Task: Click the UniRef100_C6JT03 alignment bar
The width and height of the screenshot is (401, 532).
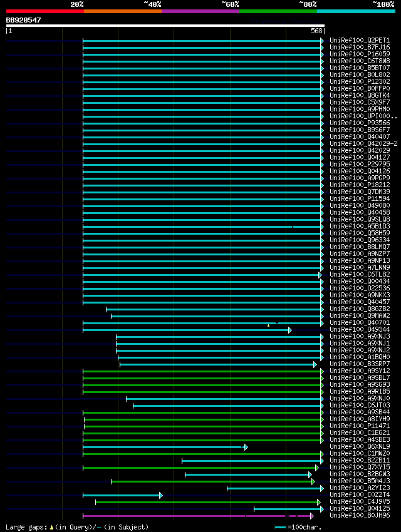Action: coord(227,406)
